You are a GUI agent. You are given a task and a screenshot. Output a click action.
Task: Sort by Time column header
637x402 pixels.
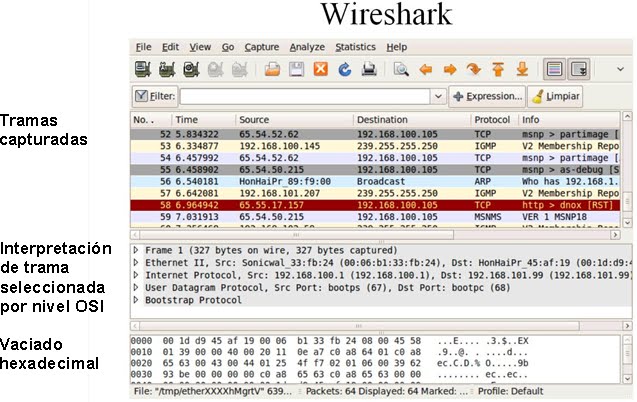click(203, 120)
